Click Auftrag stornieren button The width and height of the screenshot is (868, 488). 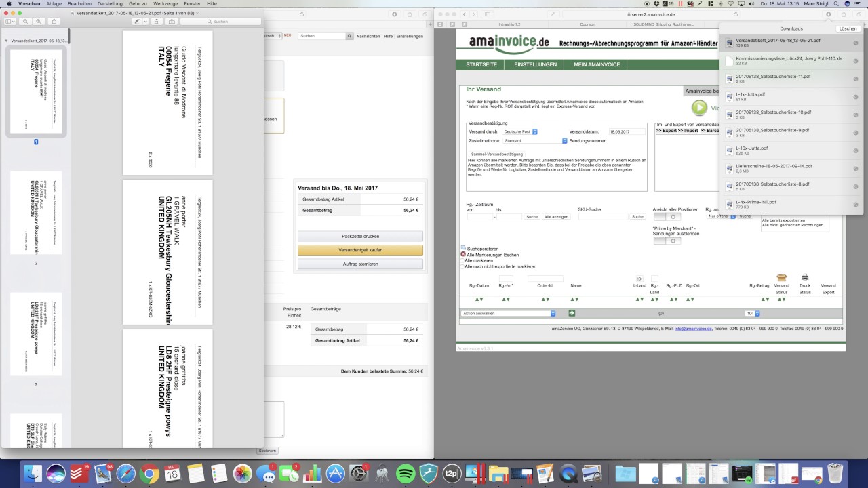(360, 264)
